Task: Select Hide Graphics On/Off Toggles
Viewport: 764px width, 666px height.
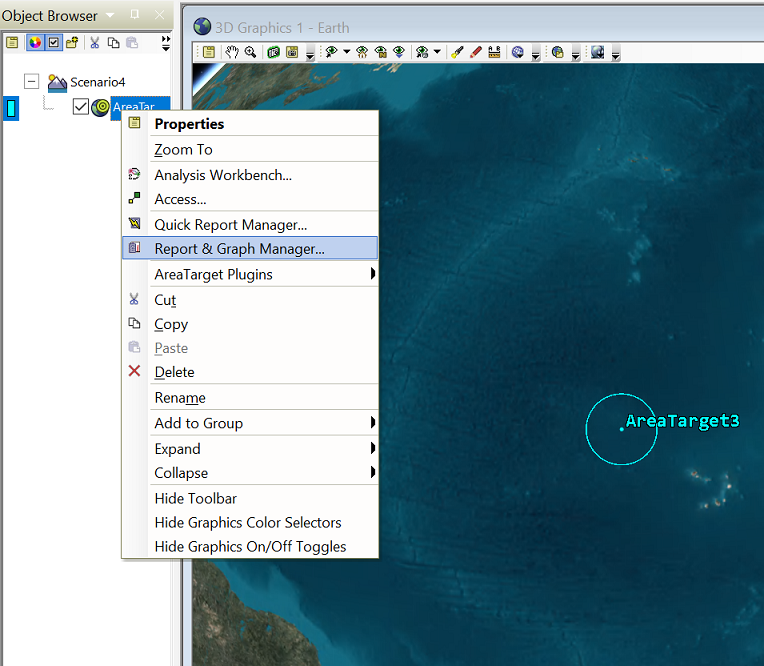Action: pyautogui.click(x=250, y=546)
